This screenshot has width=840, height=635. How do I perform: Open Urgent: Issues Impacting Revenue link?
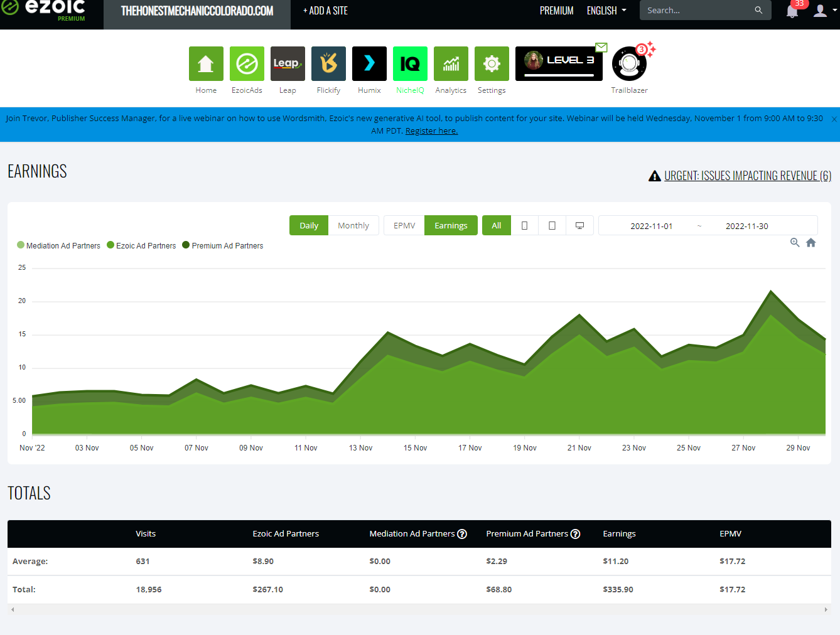point(748,176)
